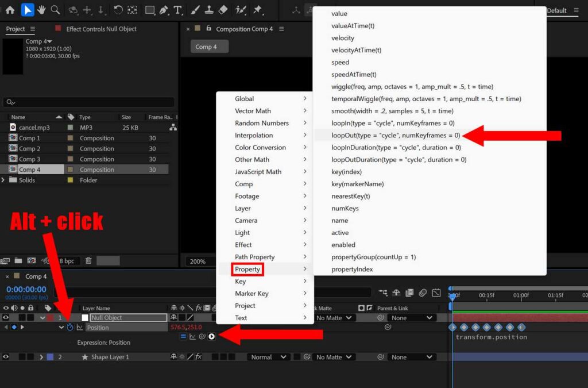This screenshot has height=388, width=588.
Task: Select the Pan Behind anchor point tool
Action: [132, 10]
